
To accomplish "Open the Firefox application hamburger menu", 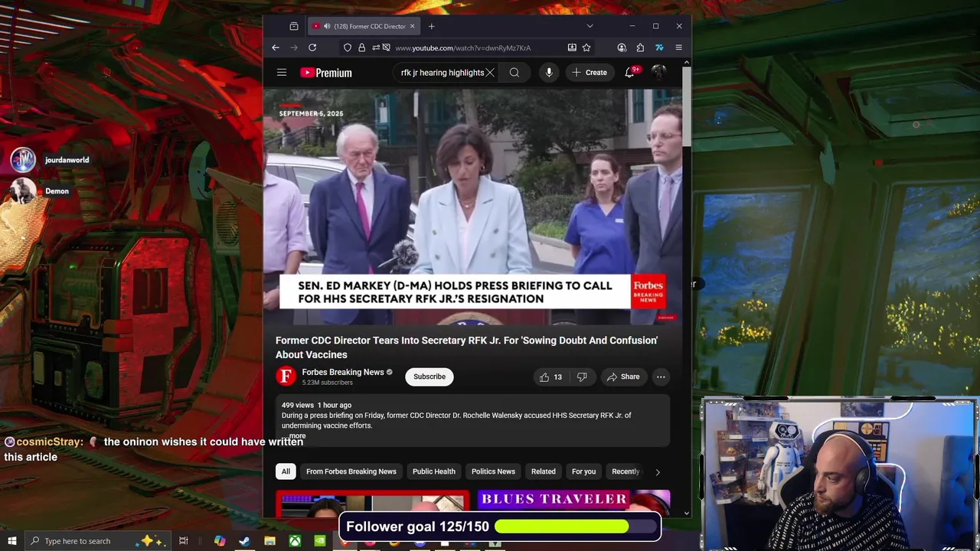I will click(x=678, y=47).
